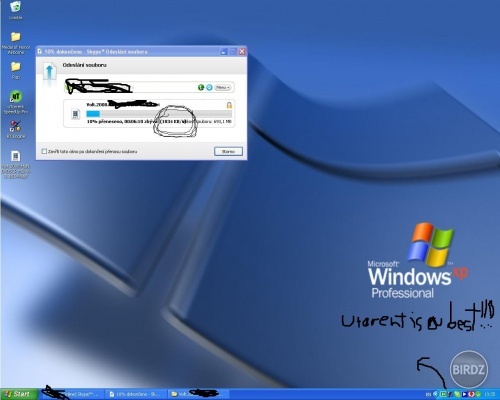Click the padlock icon on file transfer
The height and width of the screenshot is (400, 500).
pyautogui.click(x=229, y=105)
